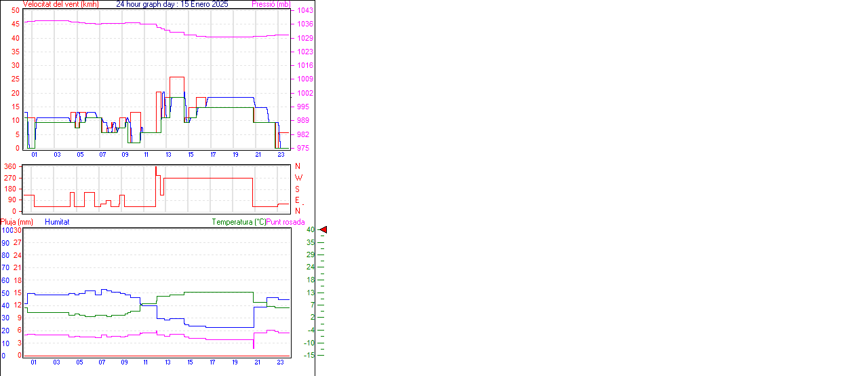Viewport: 868px width, 376px height.
Task: Click the 360 value on wind direction axis
Action: click(x=10, y=166)
